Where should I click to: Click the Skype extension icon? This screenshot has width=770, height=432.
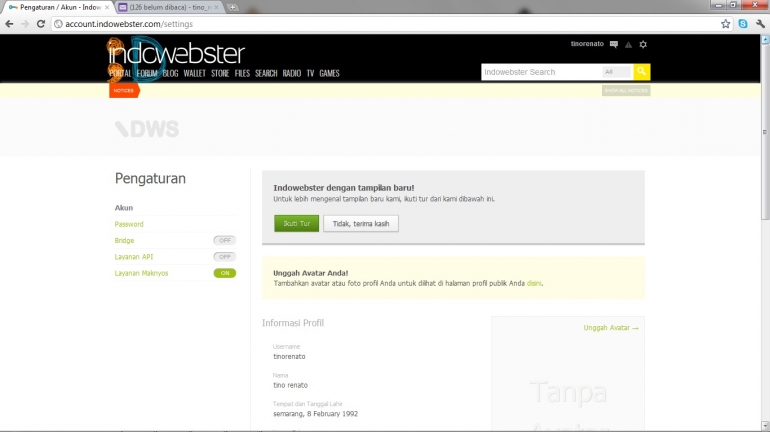[742, 23]
